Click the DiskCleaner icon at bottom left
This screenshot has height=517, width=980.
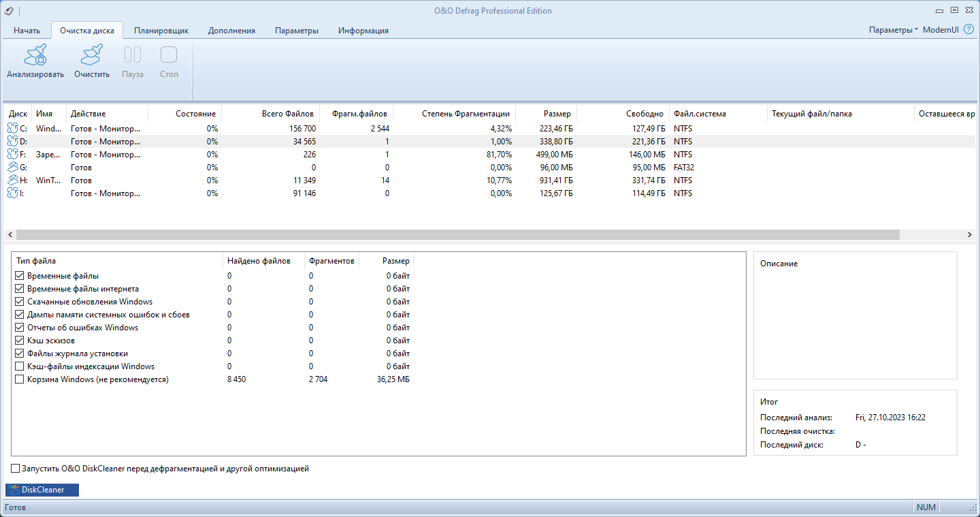pos(14,490)
